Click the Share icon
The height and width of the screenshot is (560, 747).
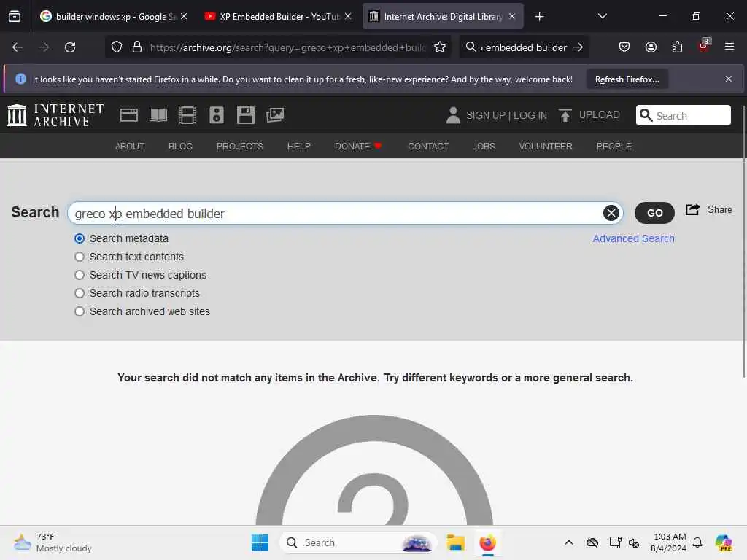click(693, 209)
